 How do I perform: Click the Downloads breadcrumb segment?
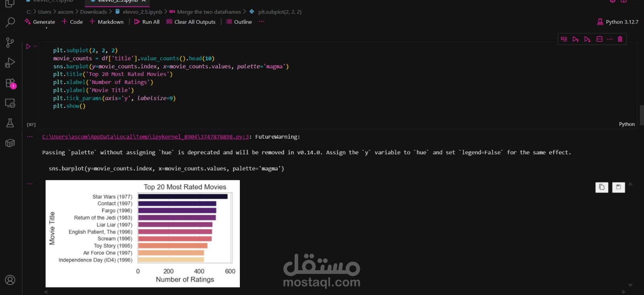[93, 12]
